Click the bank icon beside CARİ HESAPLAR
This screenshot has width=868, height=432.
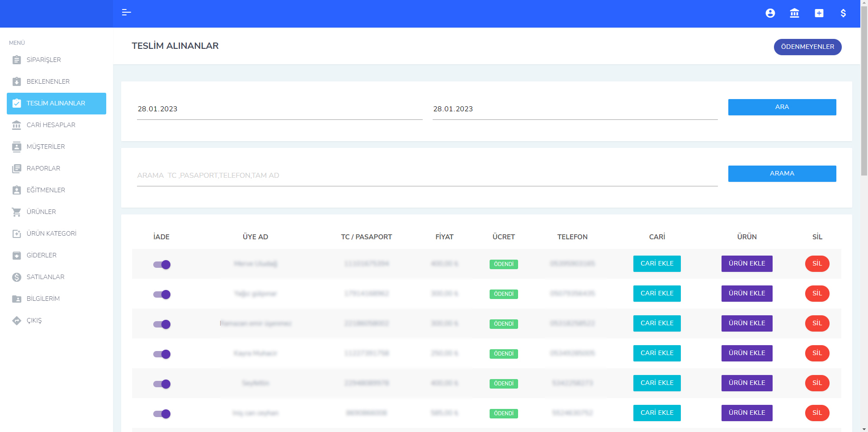(17, 125)
